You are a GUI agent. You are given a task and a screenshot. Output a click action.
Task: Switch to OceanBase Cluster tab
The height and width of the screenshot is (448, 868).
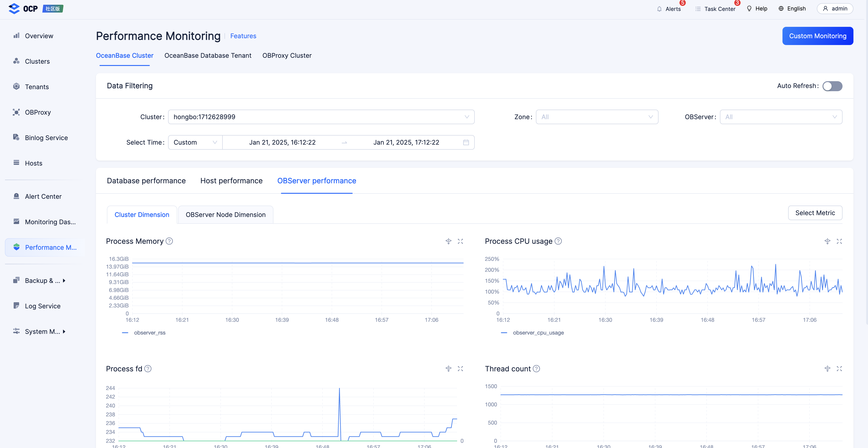[x=125, y=55]
